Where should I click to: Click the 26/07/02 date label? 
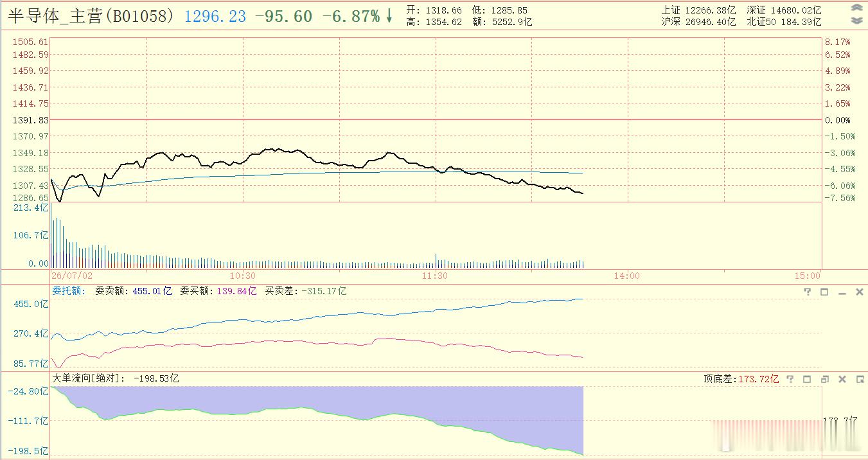coord(71,276)
